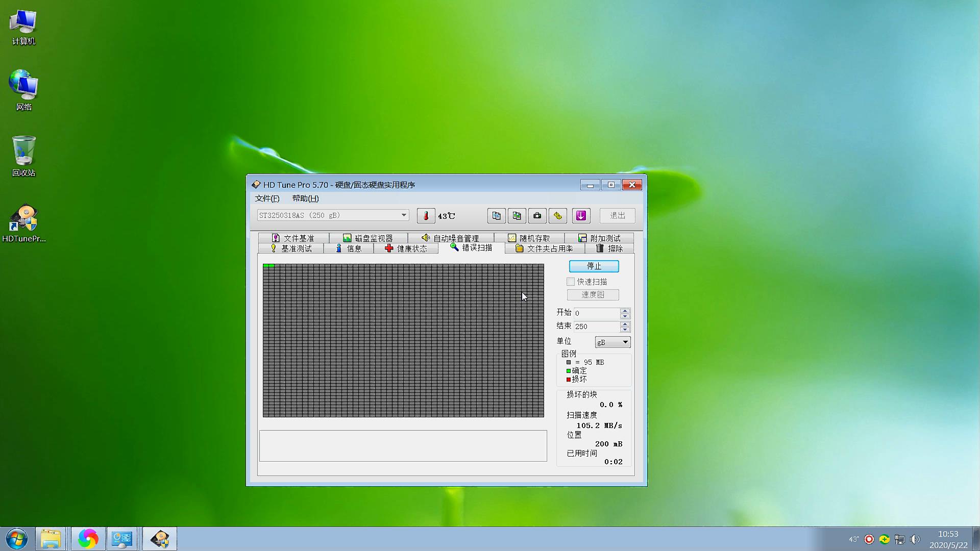This screenshot has height=551, width=980.
Task: Switch to the 健康状态 health tab
Action: pos(406,248)
